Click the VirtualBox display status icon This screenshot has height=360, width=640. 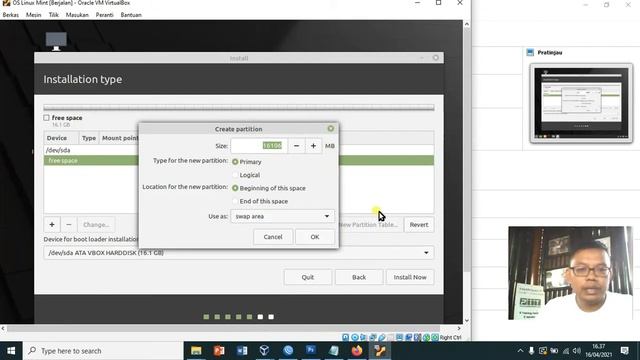click(x=400, y=337)
